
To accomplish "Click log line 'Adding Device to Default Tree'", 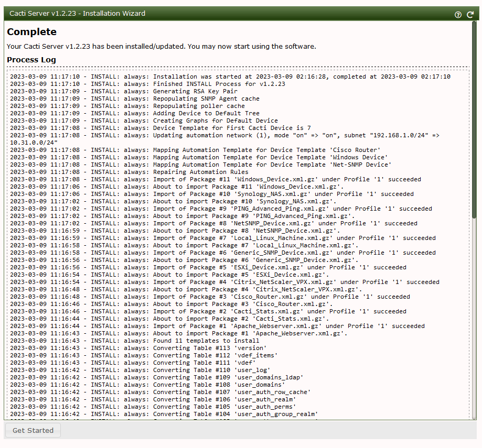I will [135, 114].
